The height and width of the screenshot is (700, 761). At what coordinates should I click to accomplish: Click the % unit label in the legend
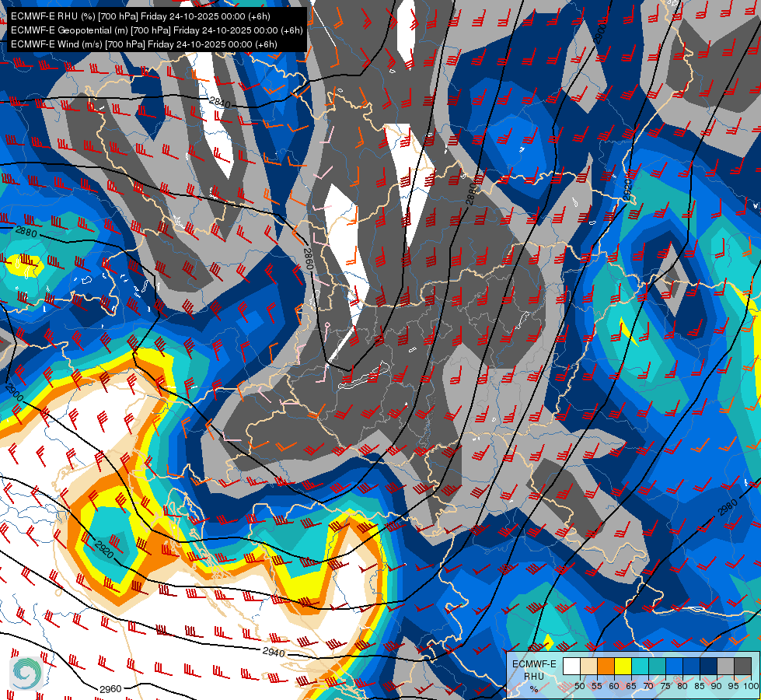(534, 689)
